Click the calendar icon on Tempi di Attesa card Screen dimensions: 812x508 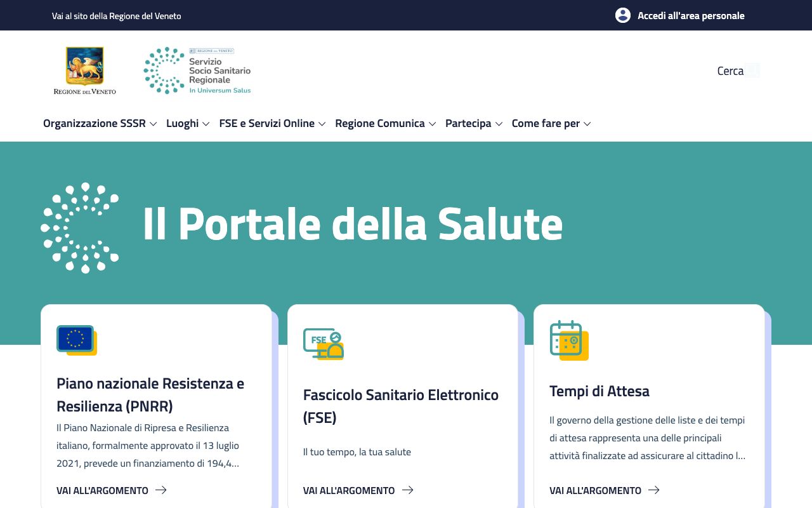click(x=569, y=340)
